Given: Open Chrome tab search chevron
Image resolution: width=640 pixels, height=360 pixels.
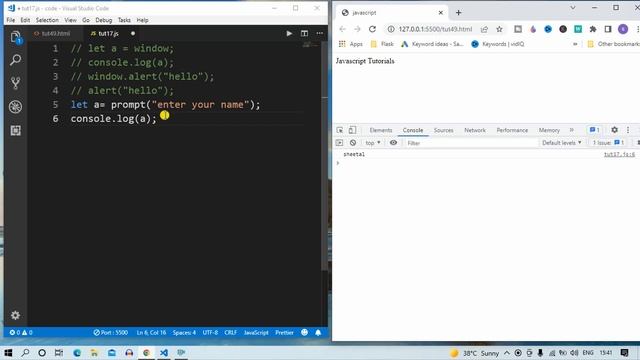Looking at the screenshot, I should point(573,8).
